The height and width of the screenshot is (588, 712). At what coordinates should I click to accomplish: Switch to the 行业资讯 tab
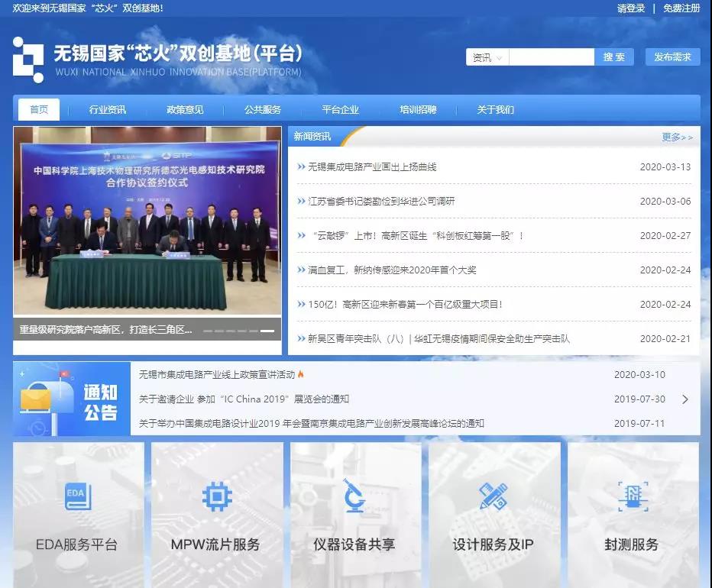point(108,110)
